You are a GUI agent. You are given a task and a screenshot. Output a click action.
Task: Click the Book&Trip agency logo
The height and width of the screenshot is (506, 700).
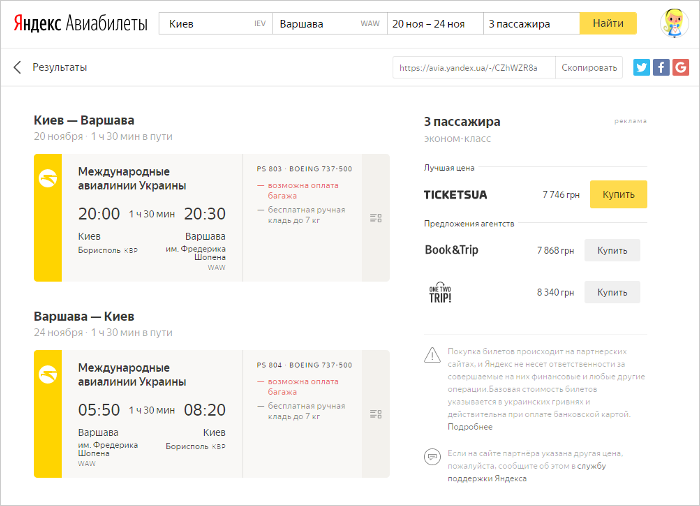coord(451,250)
